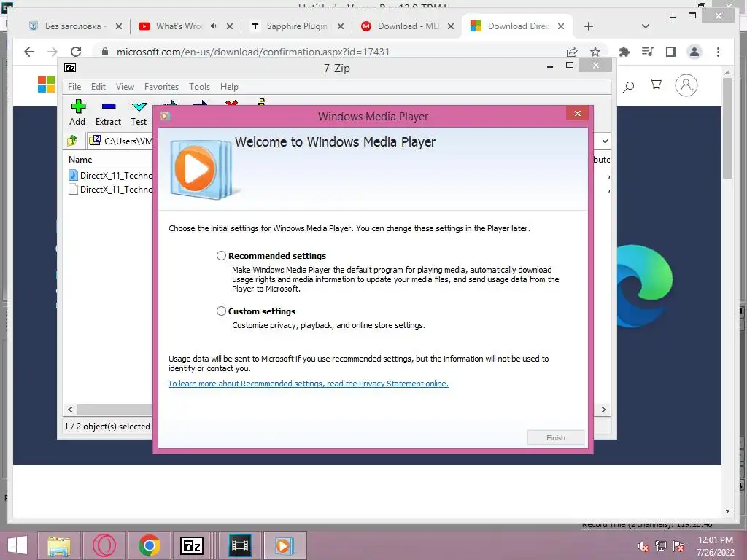
Task: Close the "Без заголовка" tab
Action: click(x=119, y=26)
